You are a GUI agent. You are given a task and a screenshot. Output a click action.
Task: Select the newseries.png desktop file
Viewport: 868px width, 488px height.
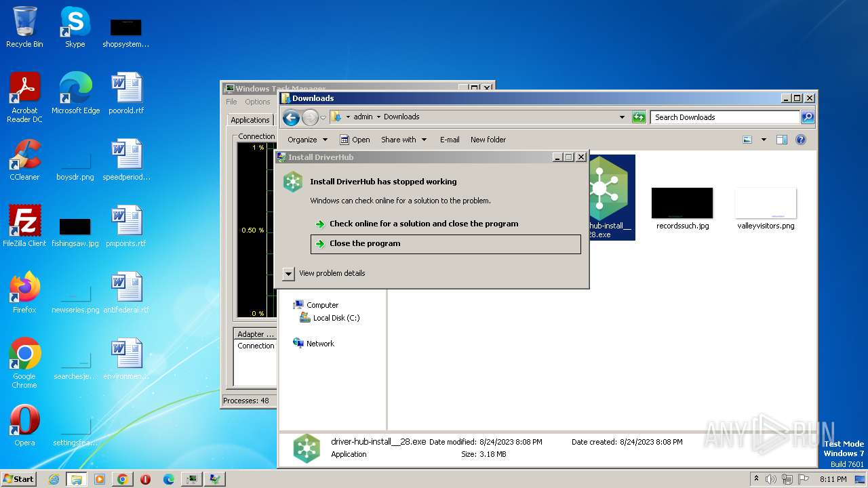[75, 298]
